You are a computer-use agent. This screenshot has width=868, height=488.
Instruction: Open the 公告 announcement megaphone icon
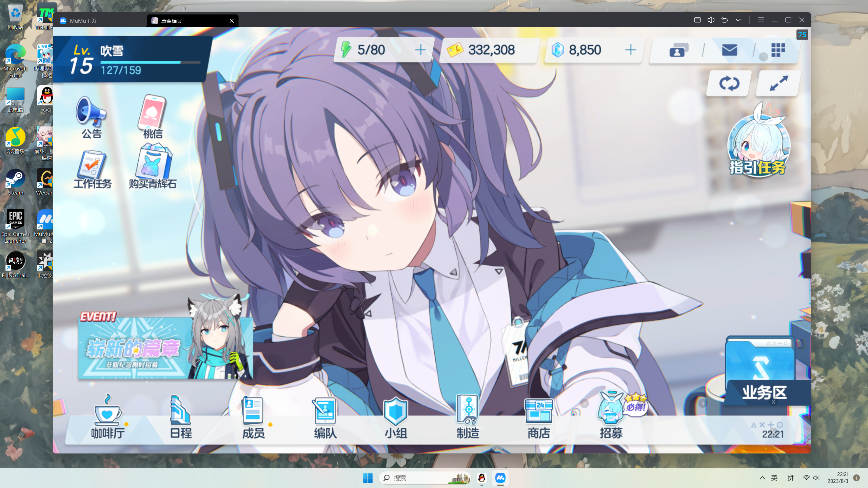pyautogui.click(x=91, y=117)
